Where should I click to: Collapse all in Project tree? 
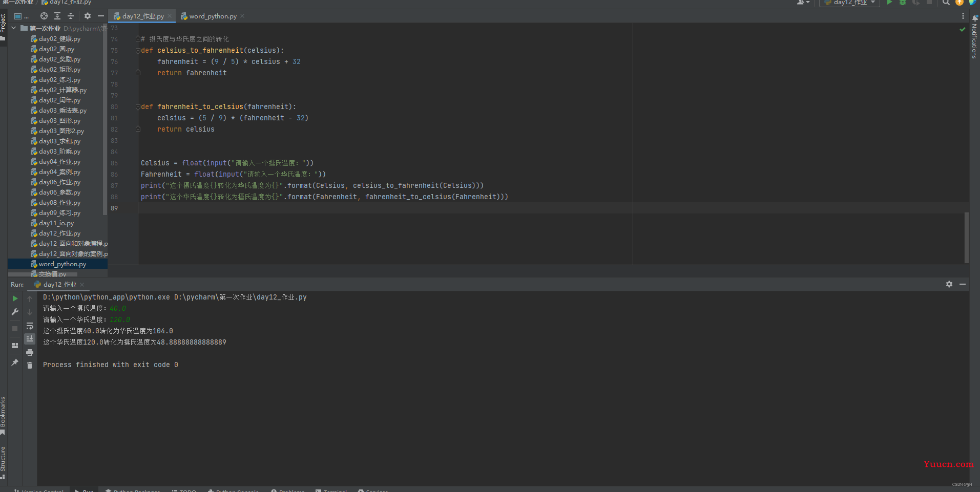pyautogui.click(x=71, y=16)
